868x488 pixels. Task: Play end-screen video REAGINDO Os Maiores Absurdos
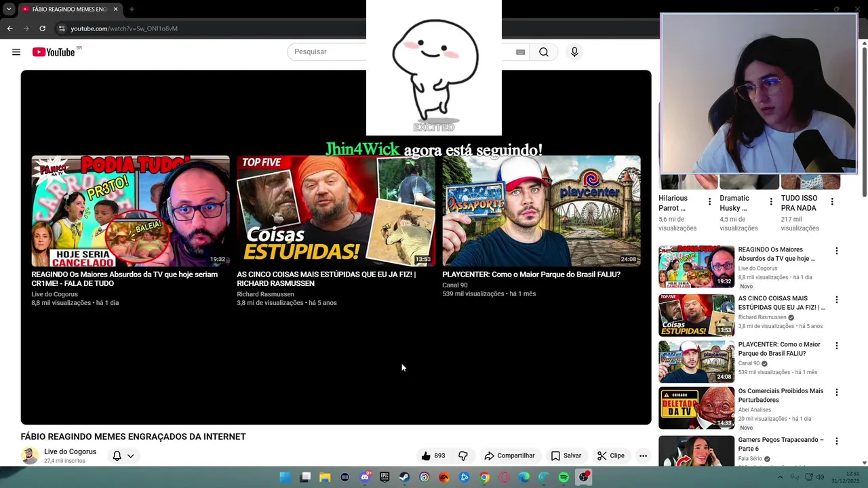(130, 211)
